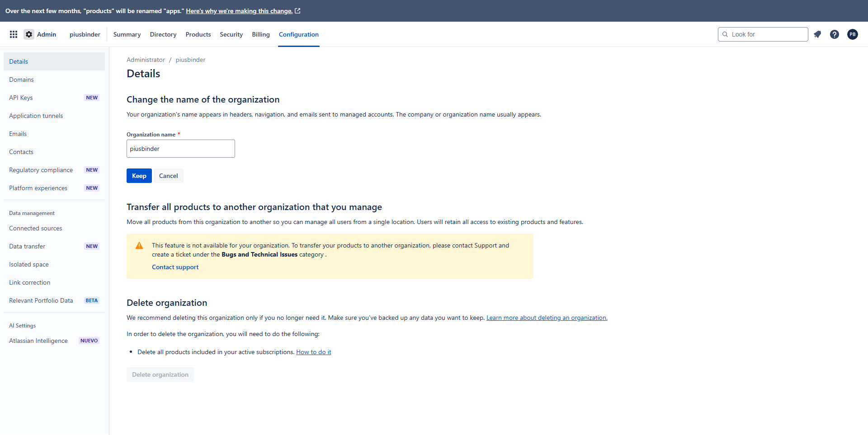The image size is (868, 435).
Task: Open Isolated space in the sidebar
Action: click(54, 264)
